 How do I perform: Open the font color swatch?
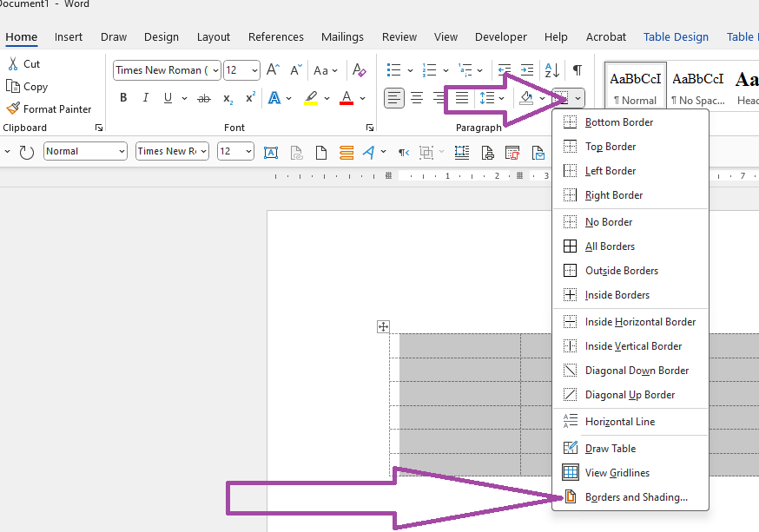point(345,97)
